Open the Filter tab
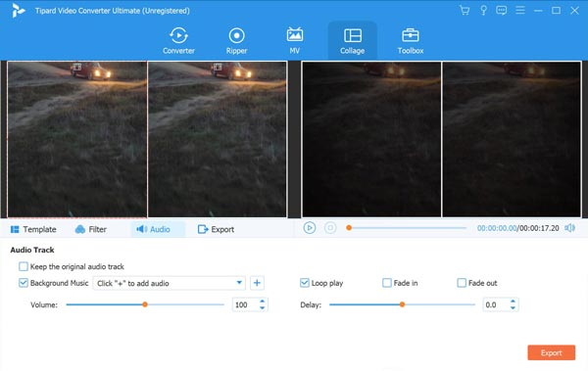 pos(91,229)
